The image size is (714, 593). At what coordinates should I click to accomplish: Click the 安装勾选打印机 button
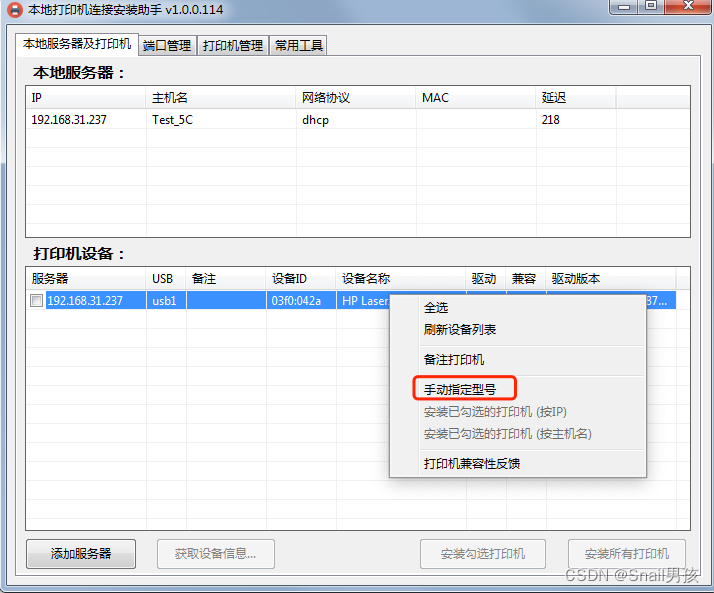483,554
